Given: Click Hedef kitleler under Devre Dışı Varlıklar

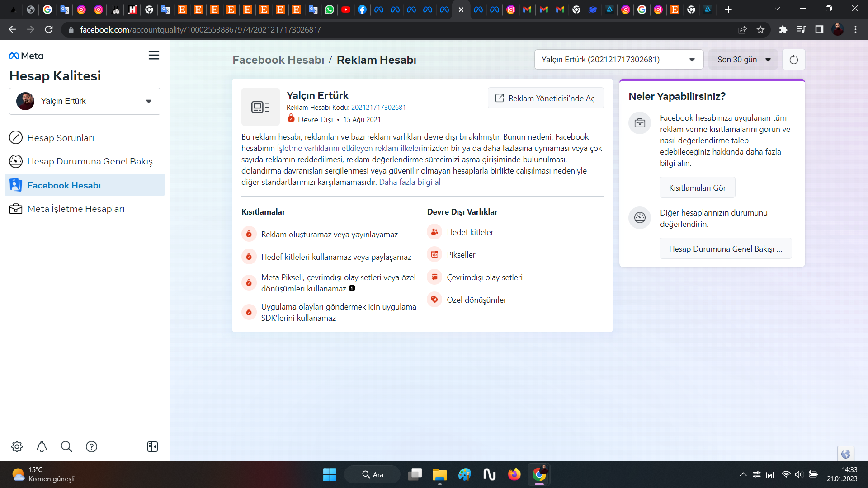Looking at the screenshot, I should (470, 232).
